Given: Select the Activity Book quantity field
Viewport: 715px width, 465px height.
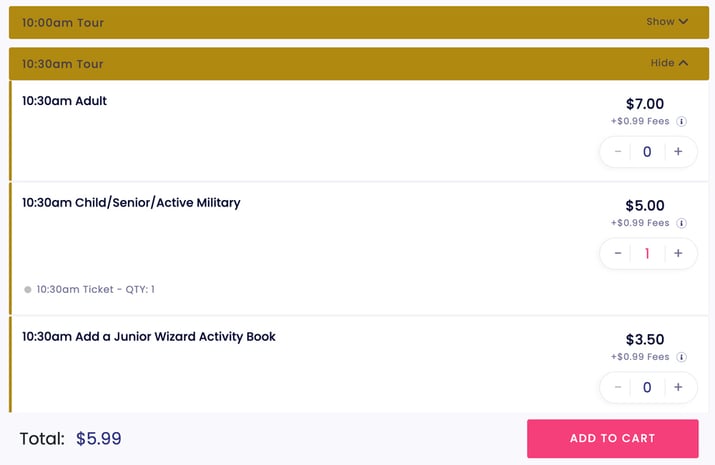Looking at the screenshot, I should (x=647, y=387).
